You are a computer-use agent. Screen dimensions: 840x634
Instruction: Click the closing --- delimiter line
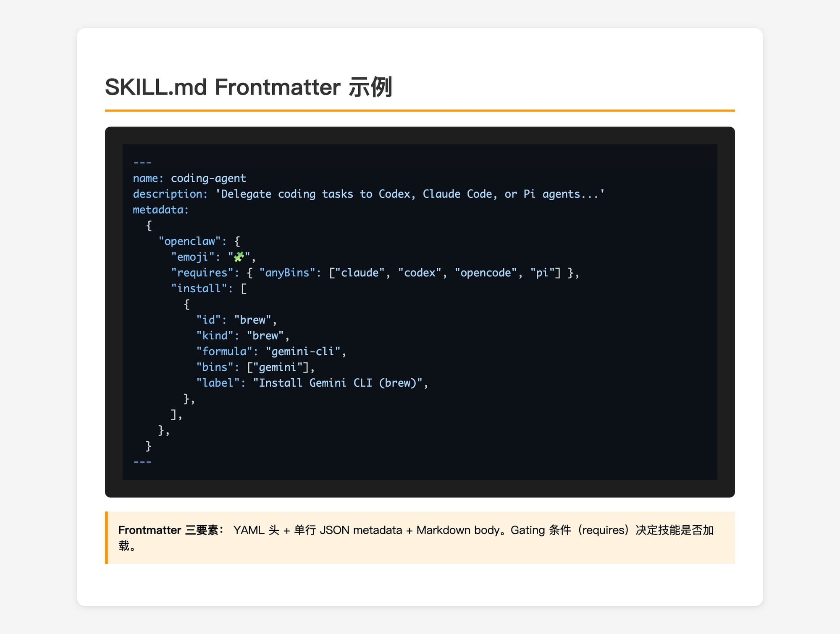coord(142,461)
